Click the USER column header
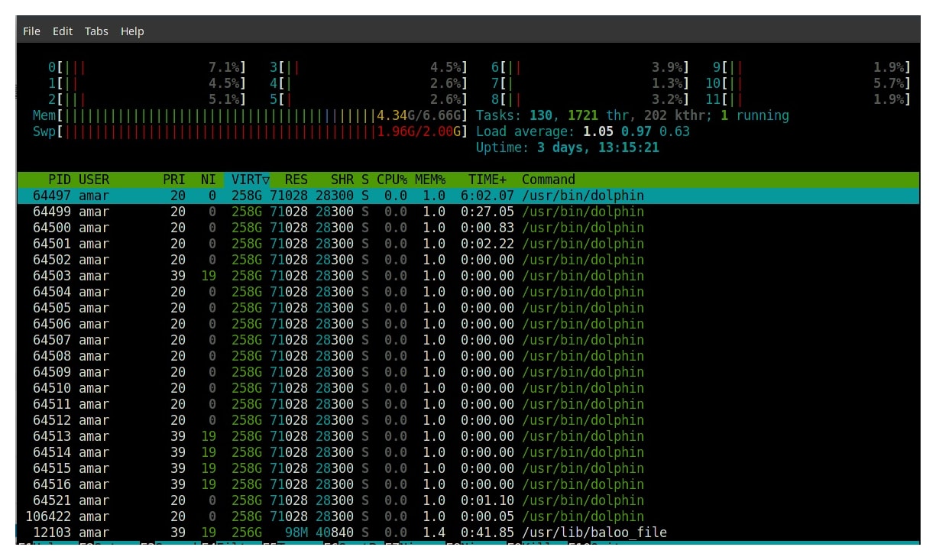 point(94,180)
